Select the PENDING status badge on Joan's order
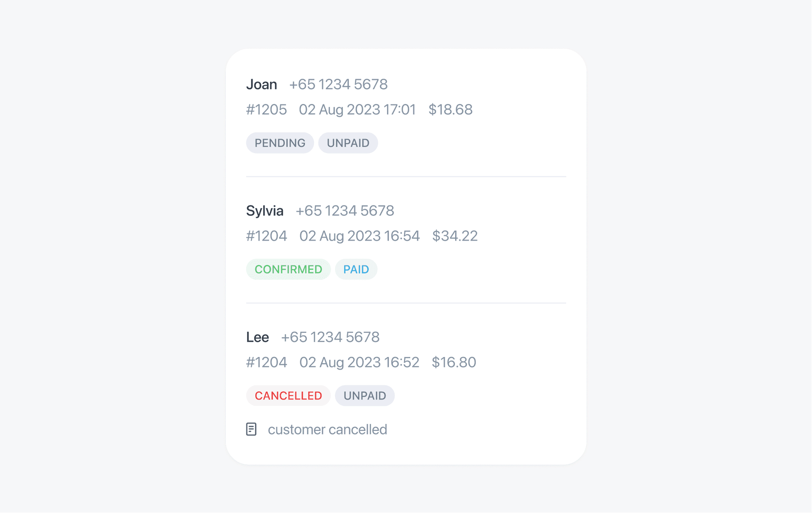 [x=280, y=143]
